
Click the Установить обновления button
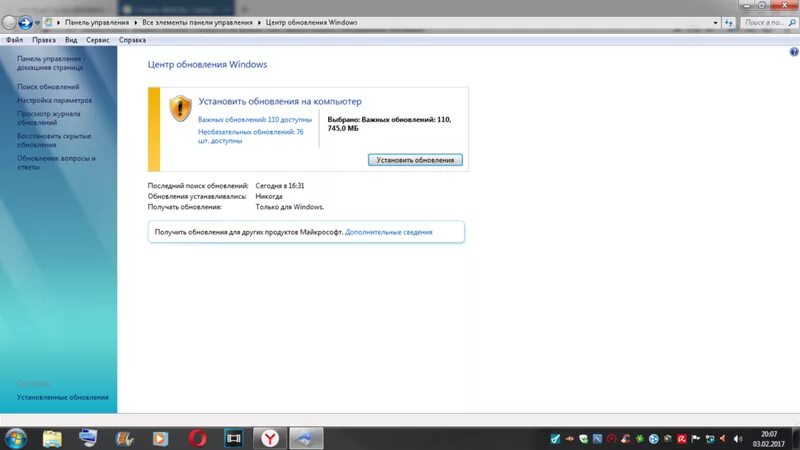(x=415, y=160)
